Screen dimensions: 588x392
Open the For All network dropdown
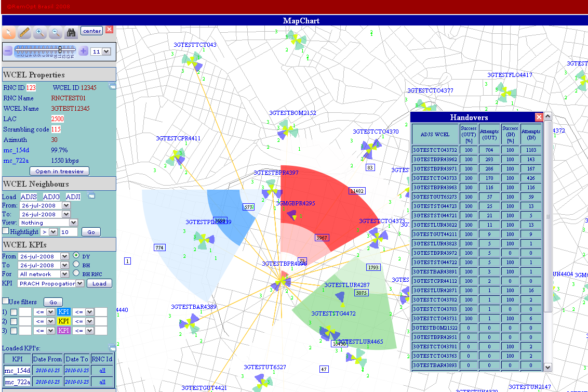[x=43, y=274]
